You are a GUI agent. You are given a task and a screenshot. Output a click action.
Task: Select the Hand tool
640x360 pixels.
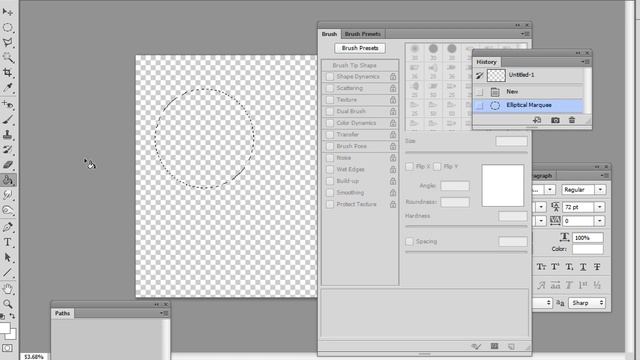point(7,289)
